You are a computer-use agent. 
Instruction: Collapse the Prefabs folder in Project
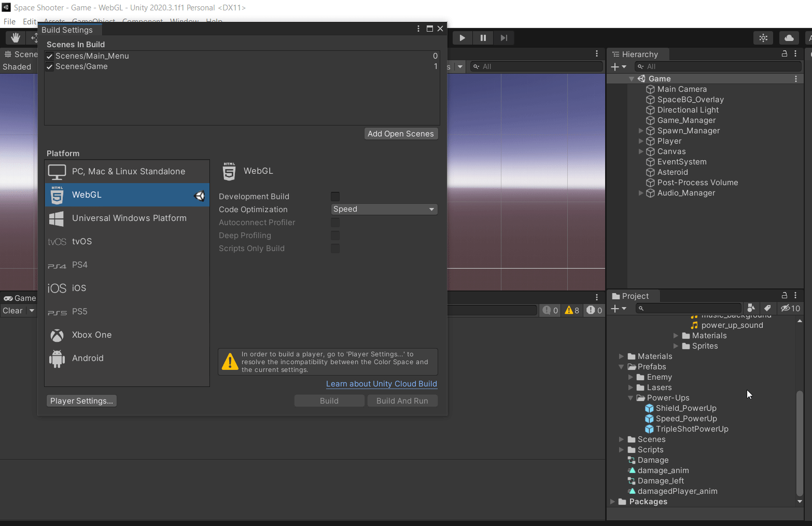[x=621, y=367]
